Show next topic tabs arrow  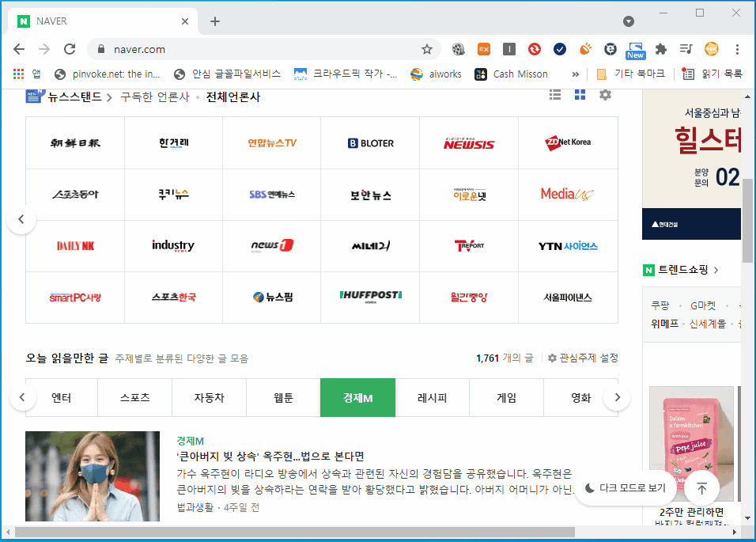(x=617, y=397)
